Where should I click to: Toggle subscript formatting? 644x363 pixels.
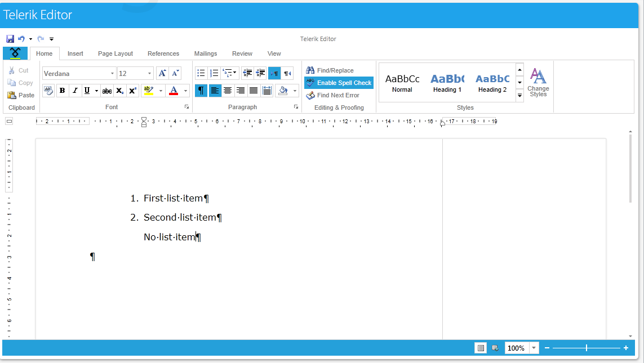119,91
